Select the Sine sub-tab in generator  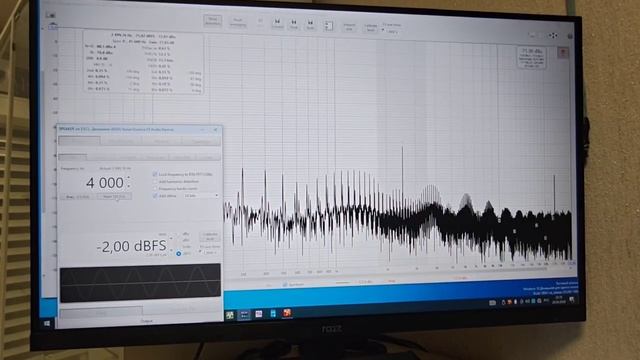click(x=73, y=156)
